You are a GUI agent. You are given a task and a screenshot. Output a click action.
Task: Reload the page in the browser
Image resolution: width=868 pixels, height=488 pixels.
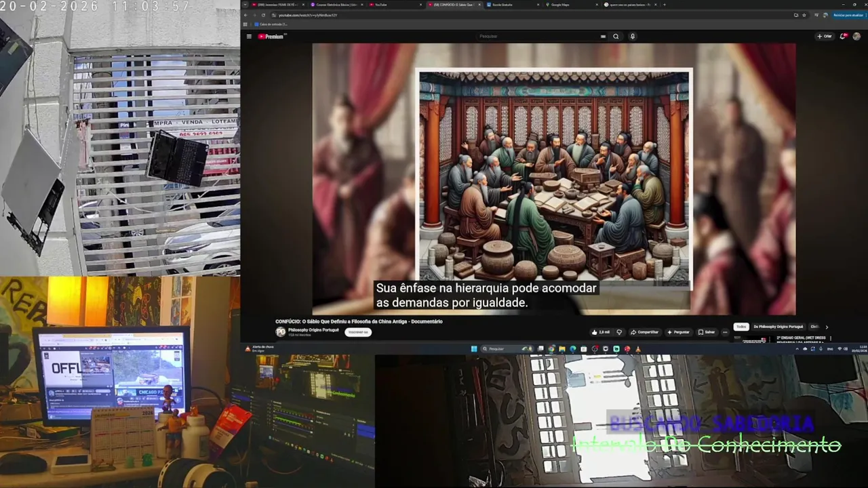point(264,15)
